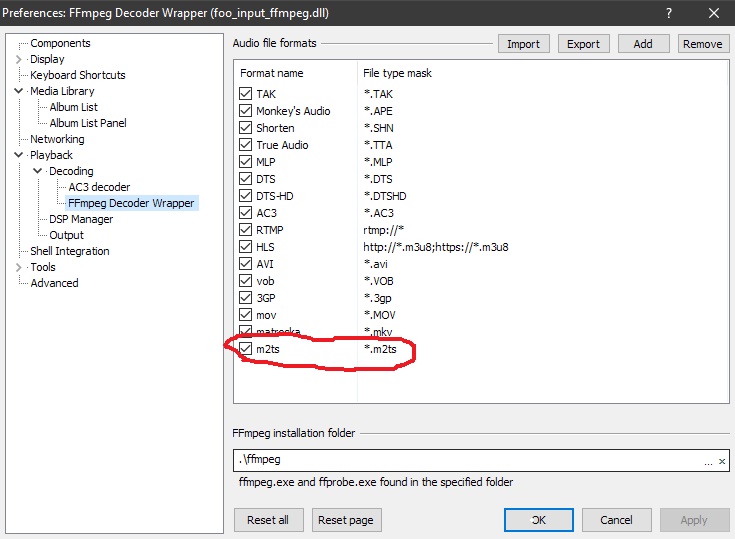Toggle the Monkey's Audio checkbox
Screen dimensions: 735x539
pyautogui.click(x=246, y=111)
